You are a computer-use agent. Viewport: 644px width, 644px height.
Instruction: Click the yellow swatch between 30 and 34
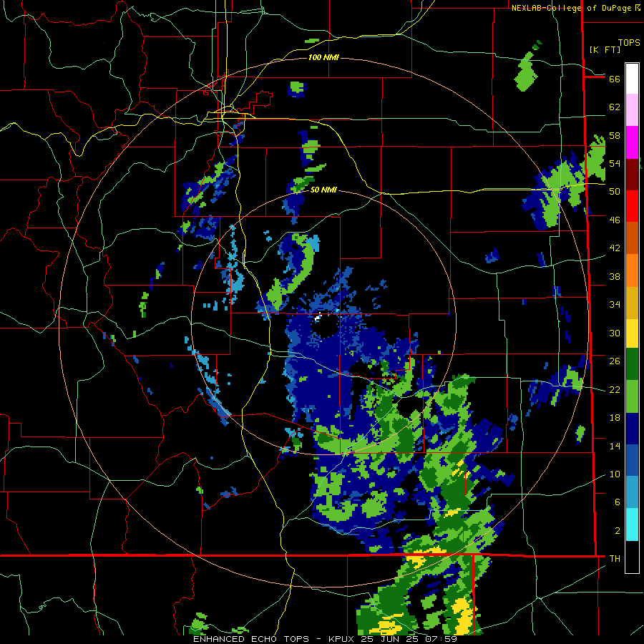point(632,333)
